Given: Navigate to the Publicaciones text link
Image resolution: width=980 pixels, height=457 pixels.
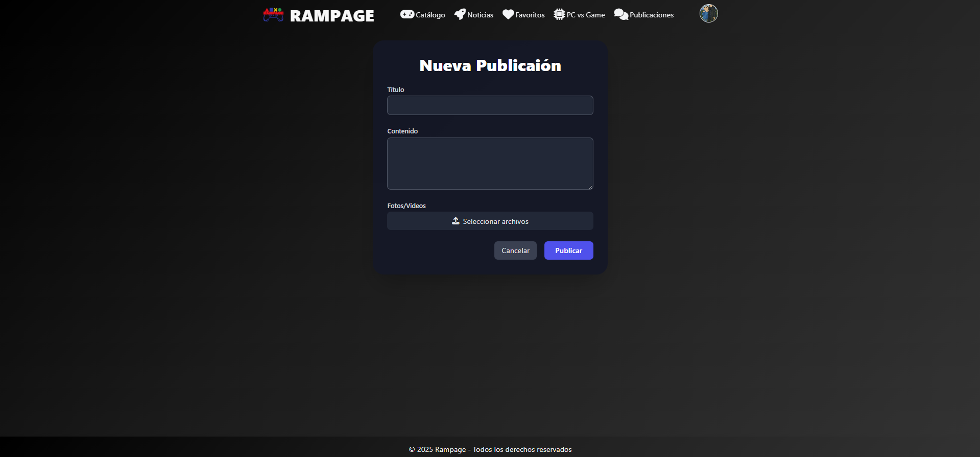Looking at the screenshot, I should (651, 15).
